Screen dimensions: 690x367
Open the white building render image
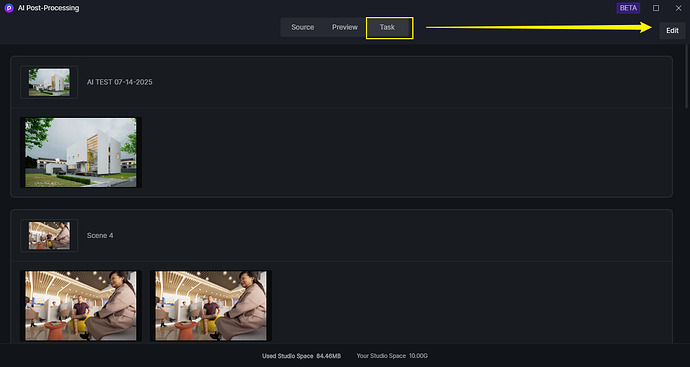81,152
